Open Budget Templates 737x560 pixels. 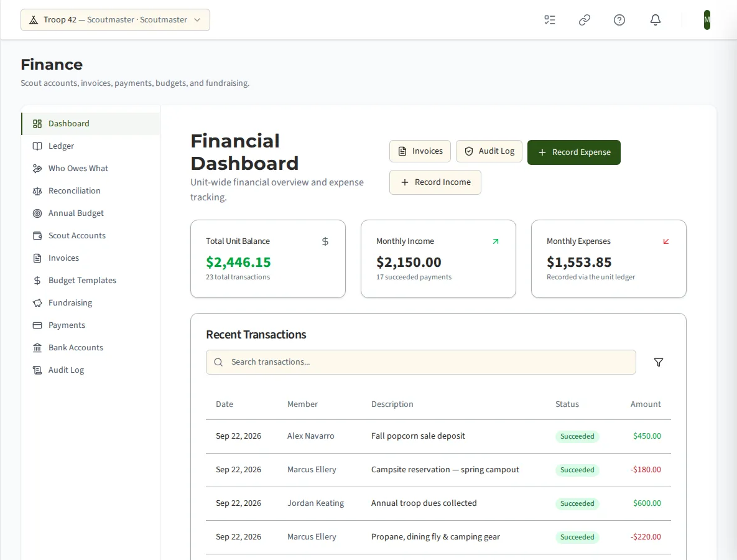tap(91, 281)
